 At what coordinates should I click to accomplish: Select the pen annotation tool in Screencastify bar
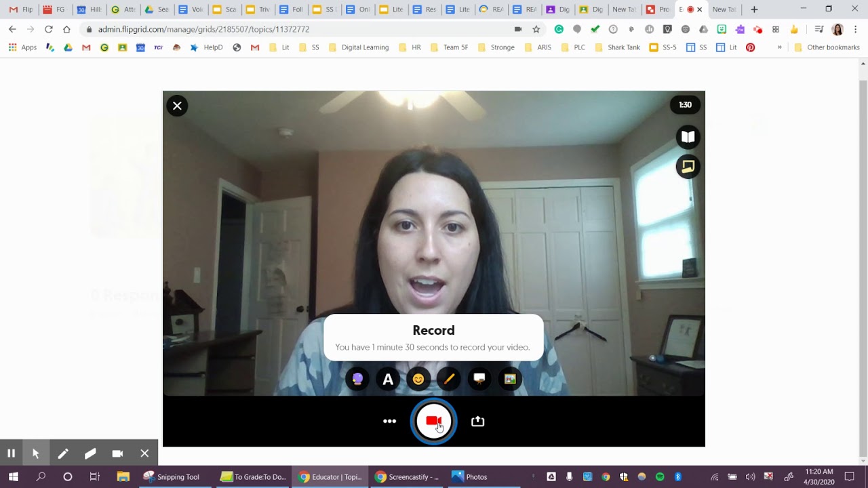point(63,453)
